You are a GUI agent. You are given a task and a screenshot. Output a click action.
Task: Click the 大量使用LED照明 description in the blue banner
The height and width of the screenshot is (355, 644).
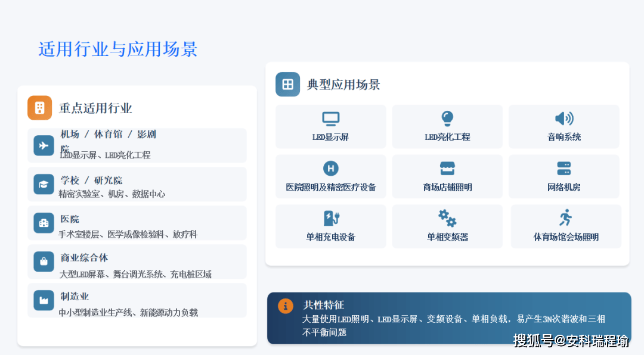tap(453, 325)
